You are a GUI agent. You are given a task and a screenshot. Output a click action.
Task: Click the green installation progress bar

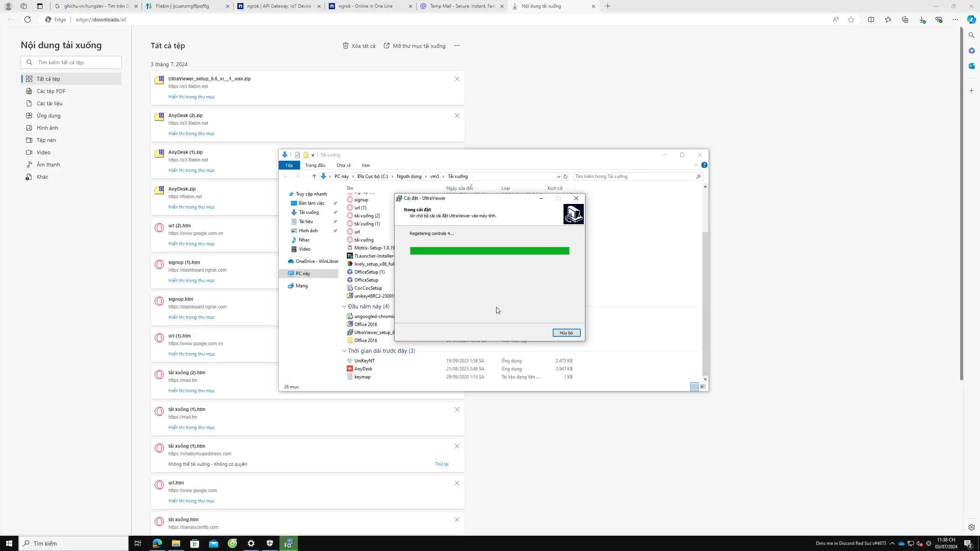tap(489, 251)
